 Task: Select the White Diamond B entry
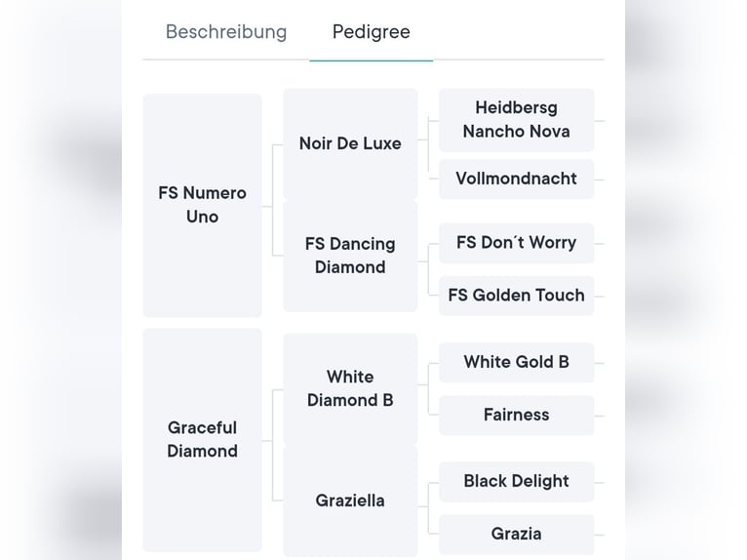[350, 388]
